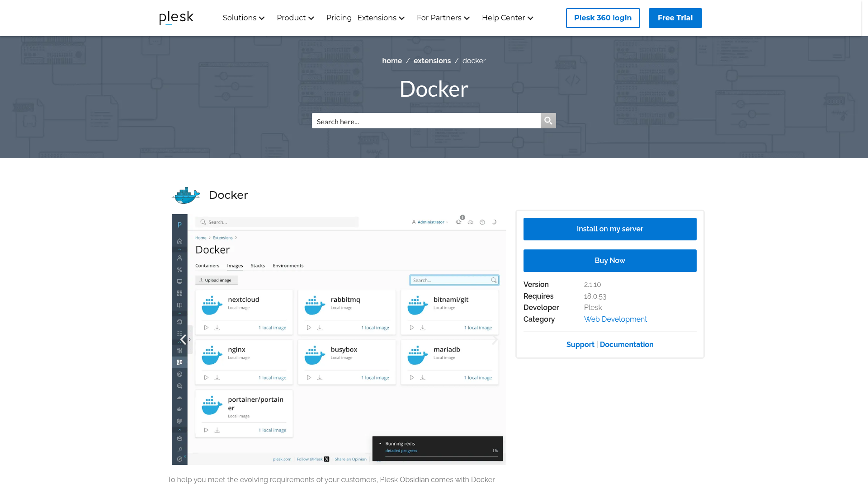Click Install on my server
This screenshot has height=488, width=868.
coord(609,229)
